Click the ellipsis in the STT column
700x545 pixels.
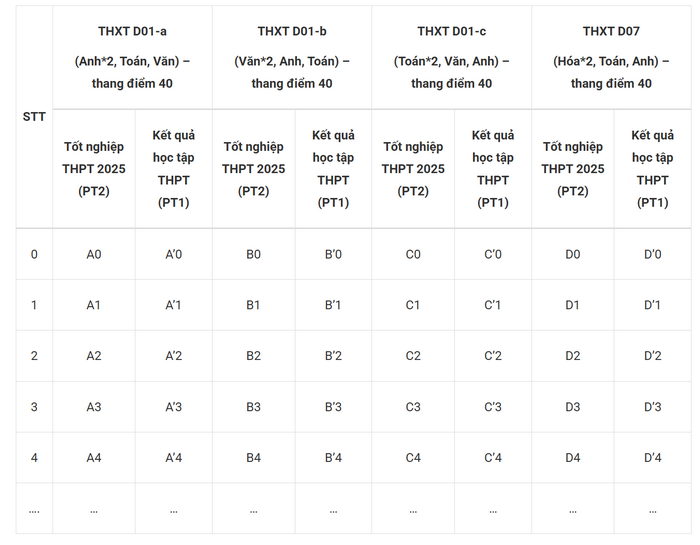coord(34,512)
